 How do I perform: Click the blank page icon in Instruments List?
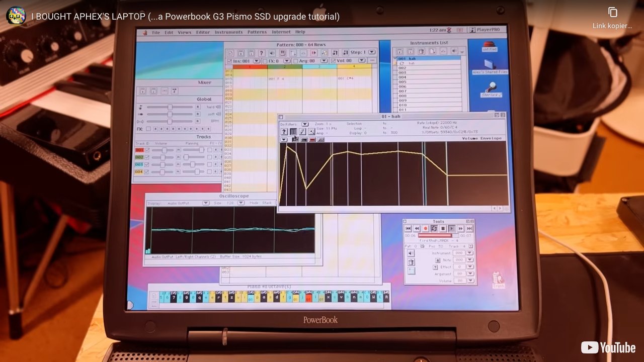(432, 51)
